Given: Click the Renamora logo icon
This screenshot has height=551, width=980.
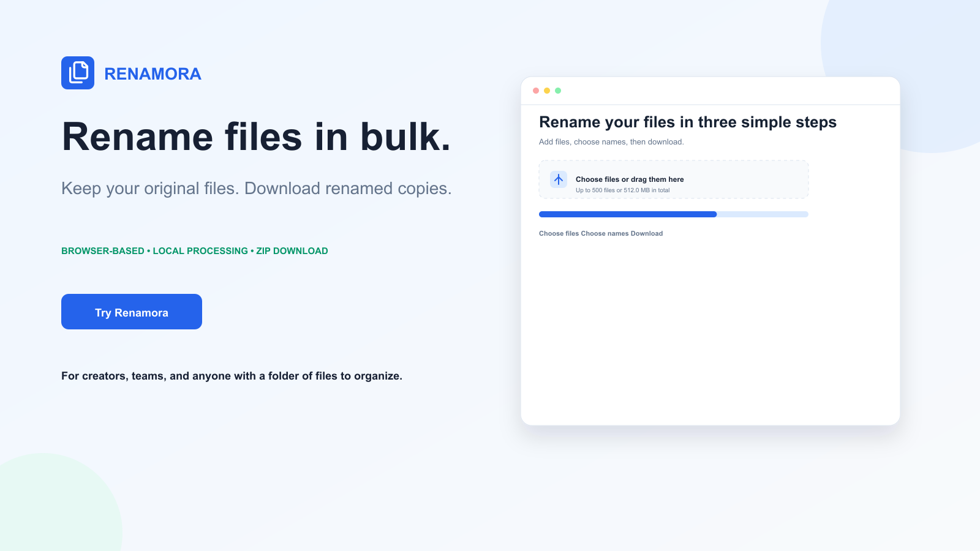Looking at the screenshot, I should click(x=78, y=73).
